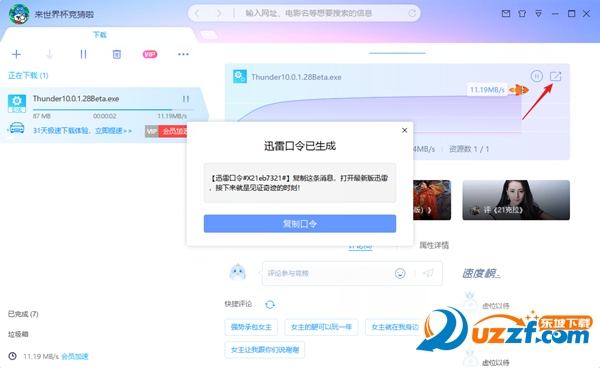Switch to the 属性详情 tab

tap(434, 245)
